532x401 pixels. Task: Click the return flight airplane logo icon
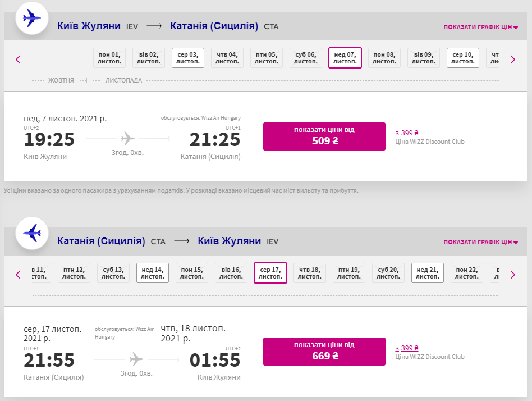(32, 233)
